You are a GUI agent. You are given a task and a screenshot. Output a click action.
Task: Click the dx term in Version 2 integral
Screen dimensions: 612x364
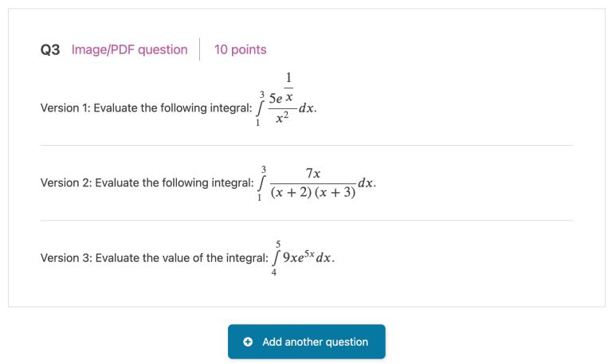(366, 183)
